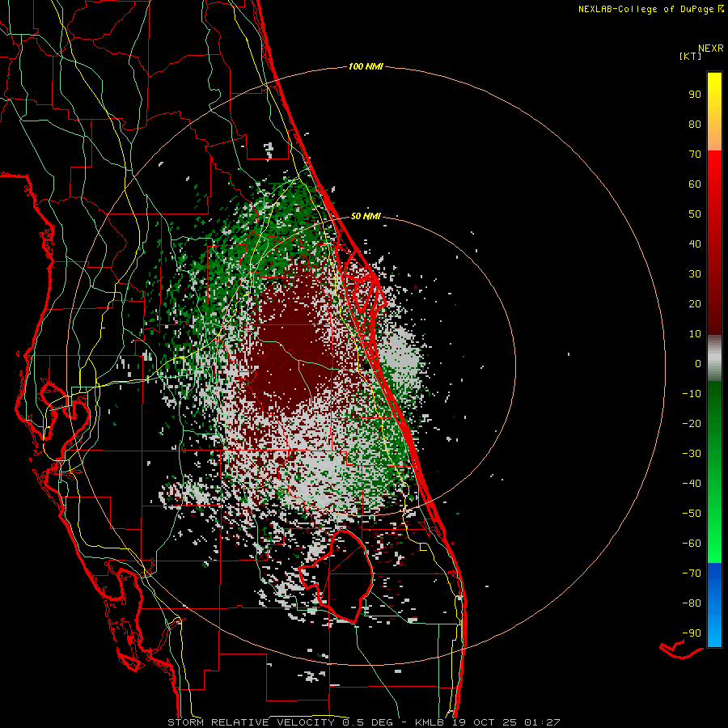Click the -80 value on the scale
This screenshot has height=728, width=728.
[x=692, y=603]
